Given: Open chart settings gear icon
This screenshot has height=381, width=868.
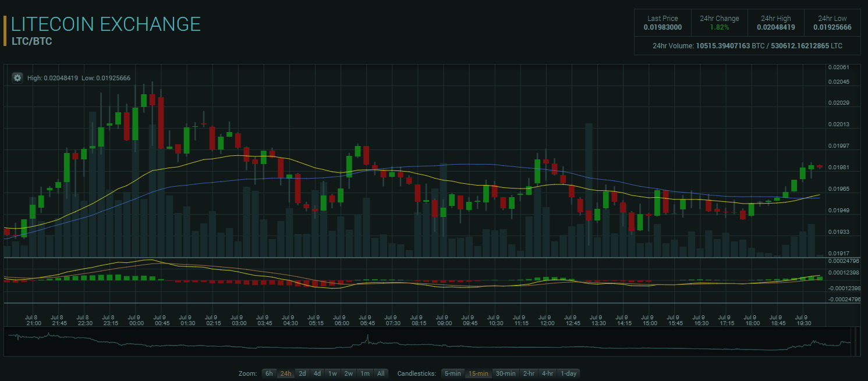Looking at the screenshot, I should coord(17,78).
